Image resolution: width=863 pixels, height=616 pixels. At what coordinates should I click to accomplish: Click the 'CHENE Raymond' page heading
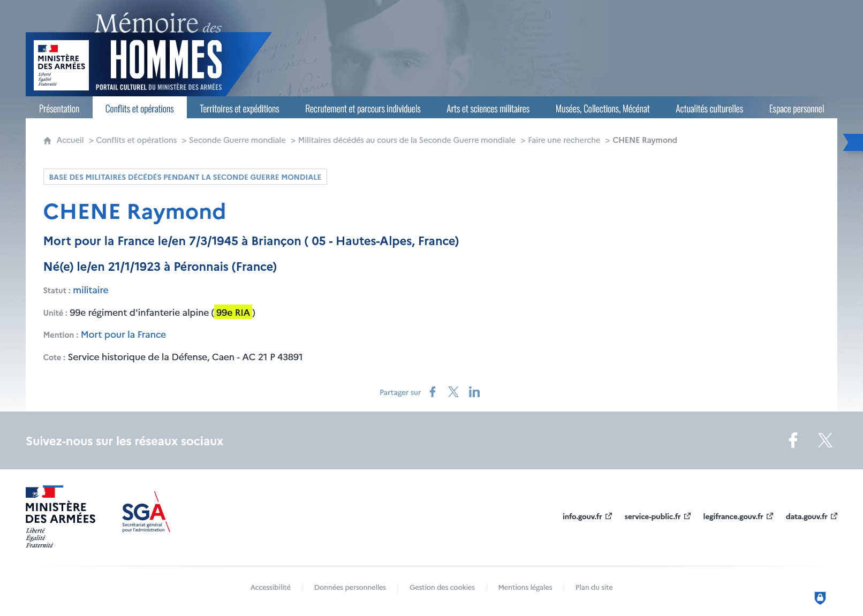[134, 211]
